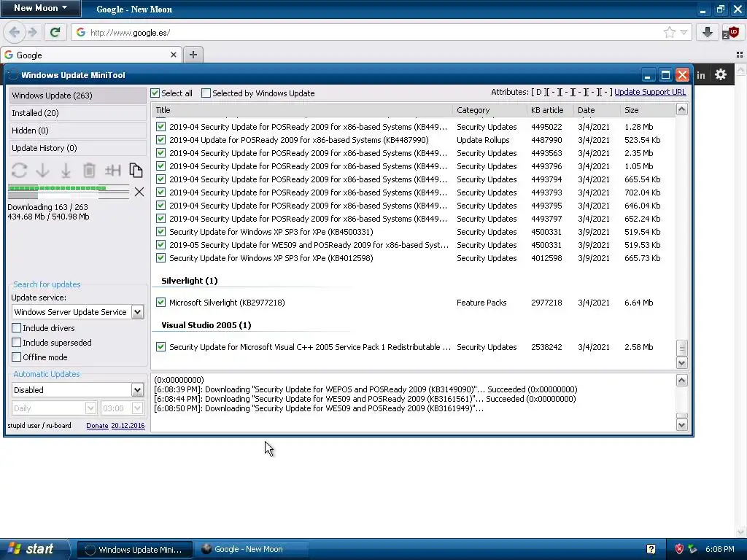Sort by the Title column header
Image resolution: width=747 pixels, height=560 pixels.
[x=302, y=110]
